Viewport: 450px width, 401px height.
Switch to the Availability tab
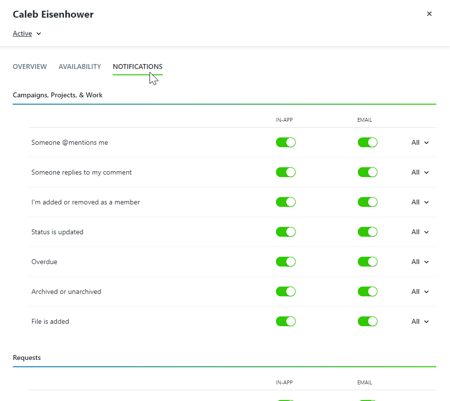80,67
